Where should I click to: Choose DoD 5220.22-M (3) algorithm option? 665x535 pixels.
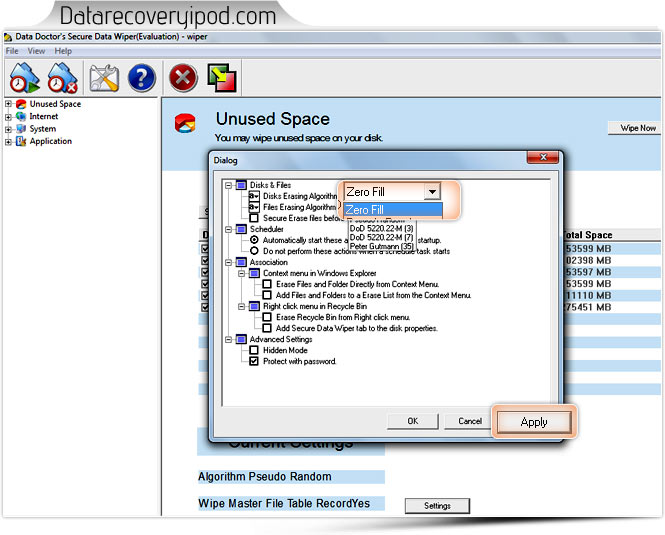coord(381,228)
